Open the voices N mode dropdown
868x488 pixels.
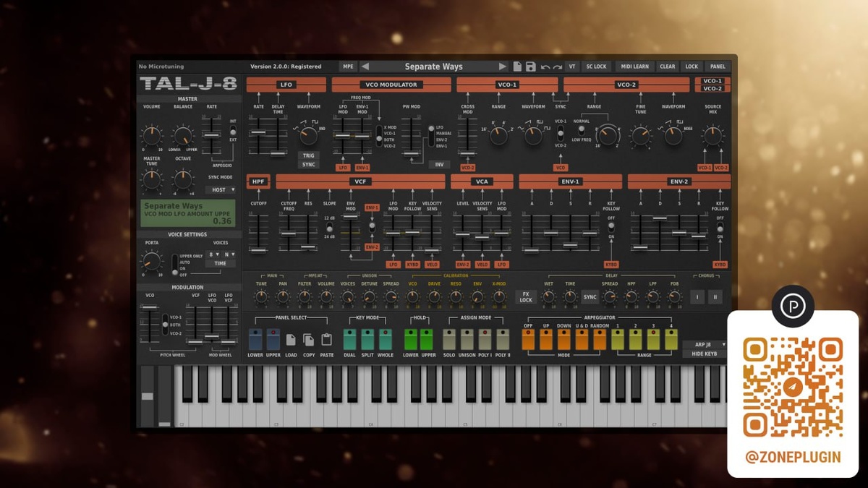(229, 254)
